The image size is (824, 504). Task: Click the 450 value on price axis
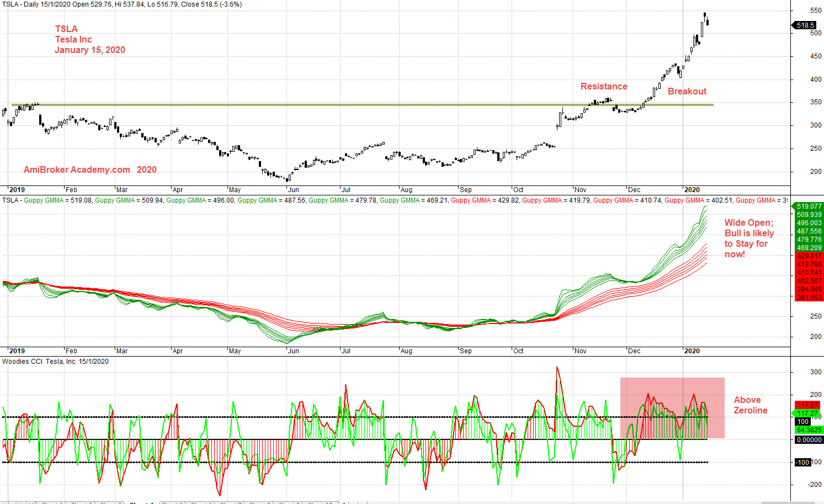point(816,56)
